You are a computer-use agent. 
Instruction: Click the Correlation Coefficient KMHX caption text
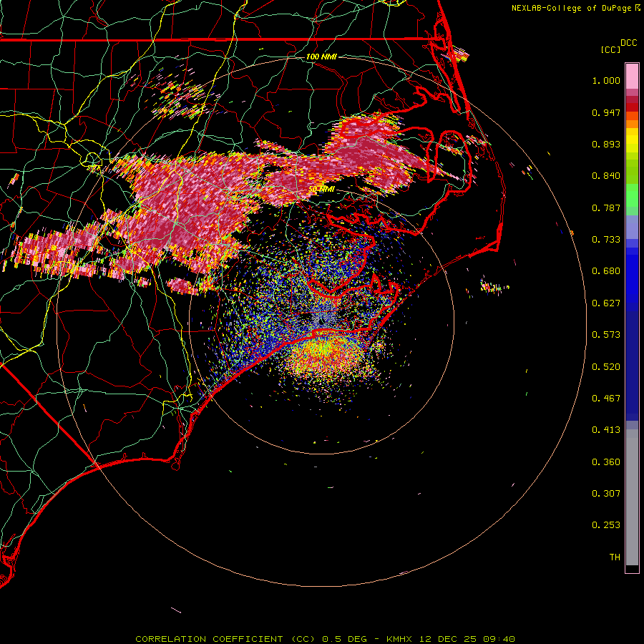tap(325, 639)
